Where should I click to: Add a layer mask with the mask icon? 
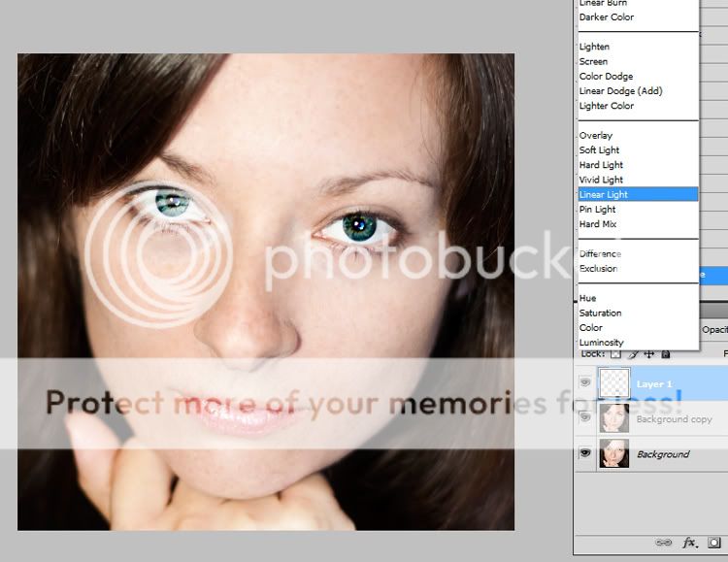[714, 543]
